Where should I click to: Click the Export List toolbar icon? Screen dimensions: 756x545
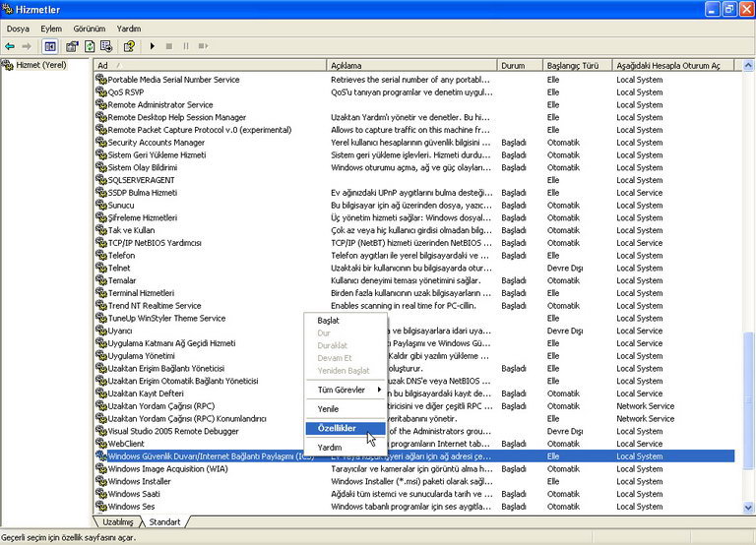[106, 46]
